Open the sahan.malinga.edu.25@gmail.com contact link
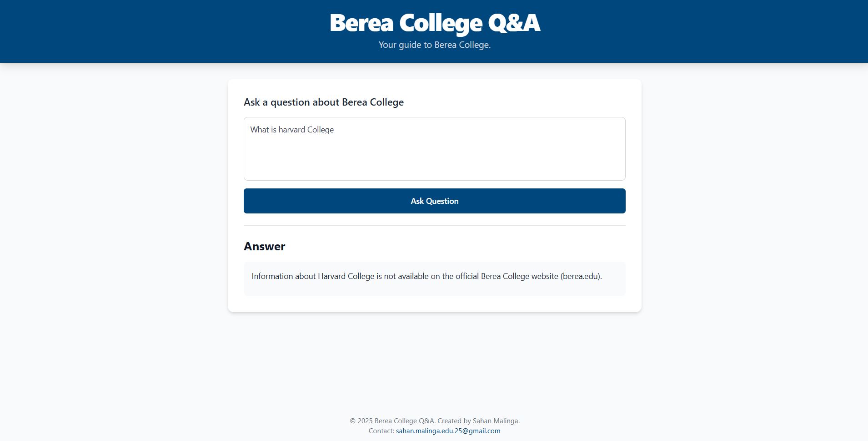 pyautogui.click(x=448, y=431)
